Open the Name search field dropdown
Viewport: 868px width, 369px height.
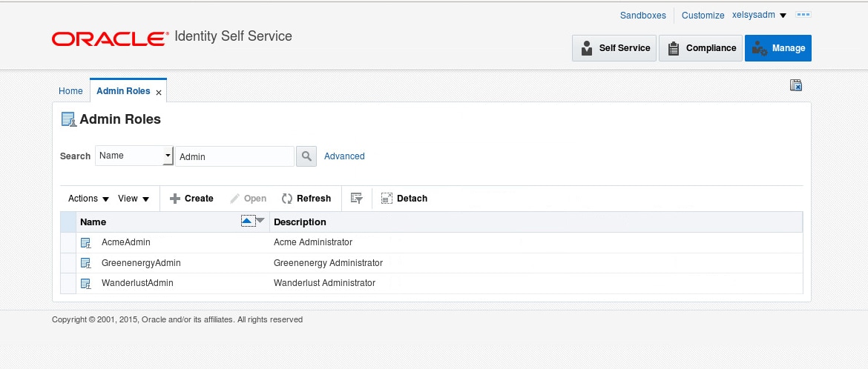(x=168, y=156)
